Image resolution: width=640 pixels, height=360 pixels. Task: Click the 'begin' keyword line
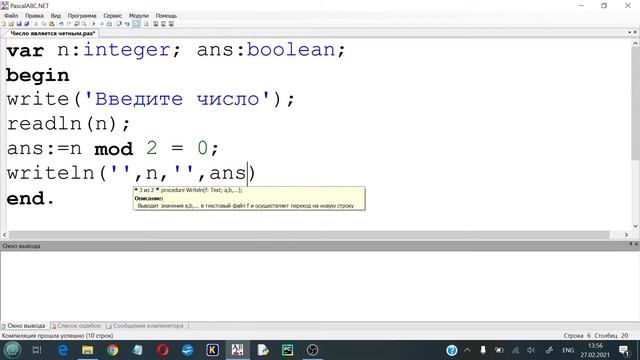pyautogui.click(x=38, y=76)
